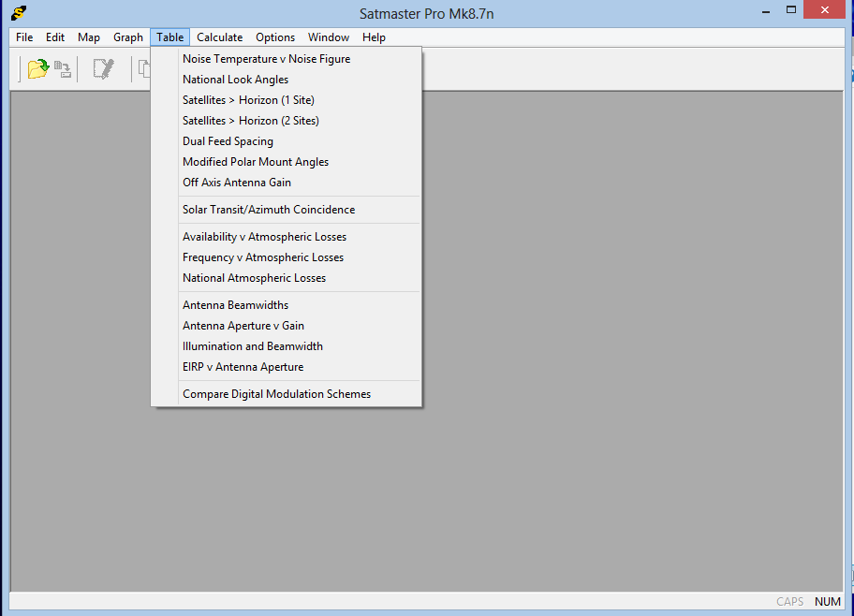Select Noise Temperature v Noise Figure
The height and width of the screenshot is (616, 854).
(287, 59)
